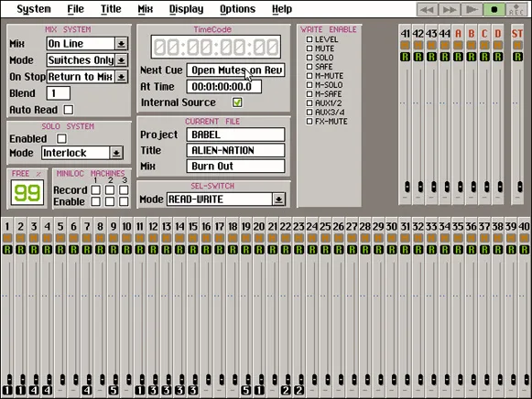Click ST master green R read button
Screen dimensions: 532x399
coord(517,57)
